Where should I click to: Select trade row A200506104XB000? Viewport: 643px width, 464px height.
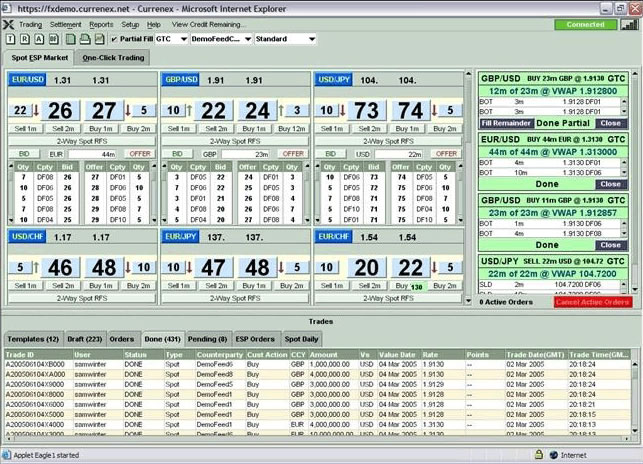click(318, 364)
